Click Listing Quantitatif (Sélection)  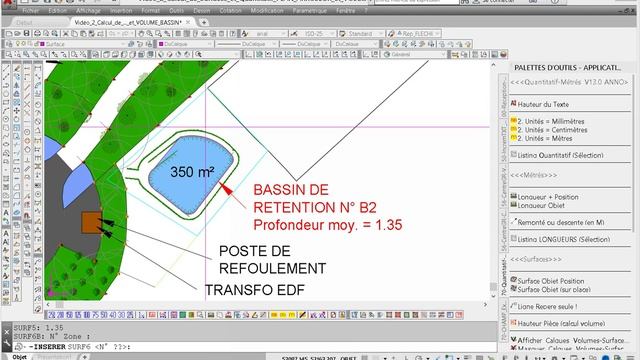tap(560, 155)
